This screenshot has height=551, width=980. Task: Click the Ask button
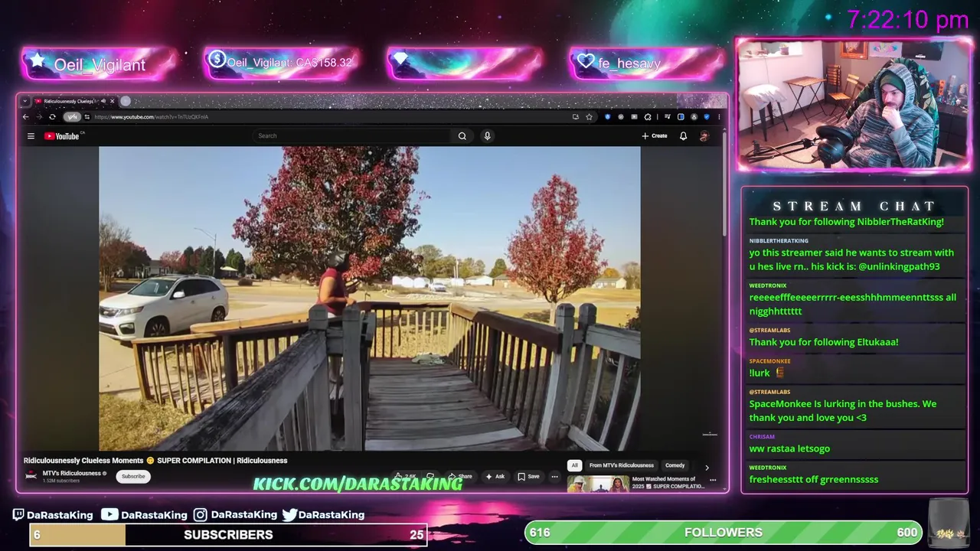coord(495,476)
